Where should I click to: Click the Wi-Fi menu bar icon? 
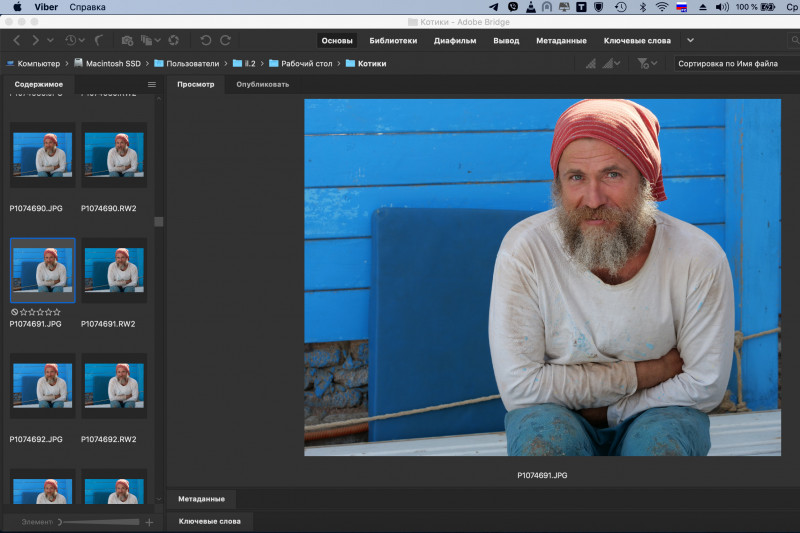click(x=662, y=7)
